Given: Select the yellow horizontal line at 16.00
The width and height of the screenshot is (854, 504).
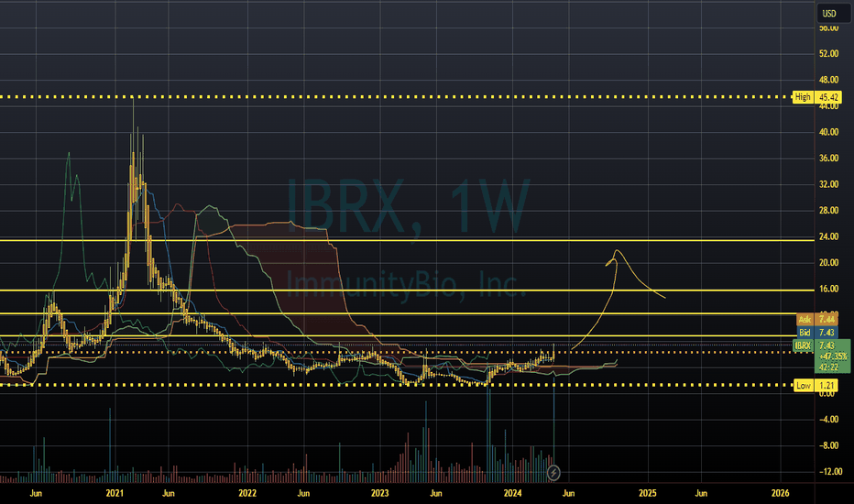Looking at the screenshot, I should [x=408, y=290].
